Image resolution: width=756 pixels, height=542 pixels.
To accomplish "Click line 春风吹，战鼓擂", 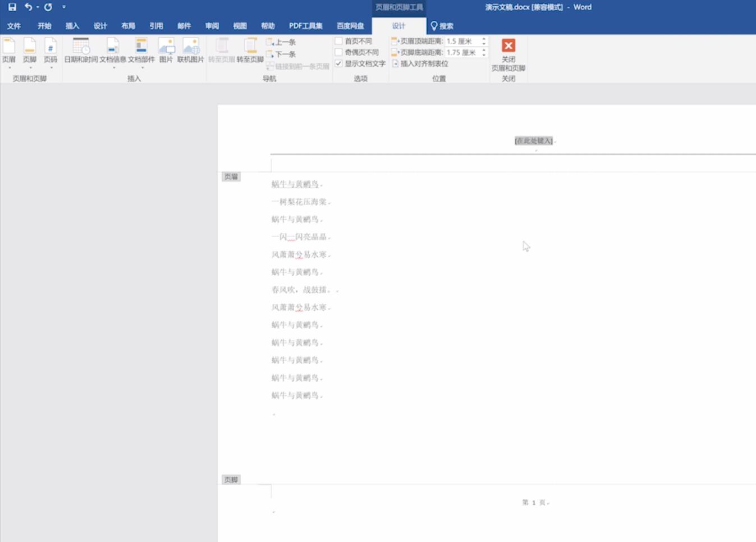I will click(x=303, y=290).
